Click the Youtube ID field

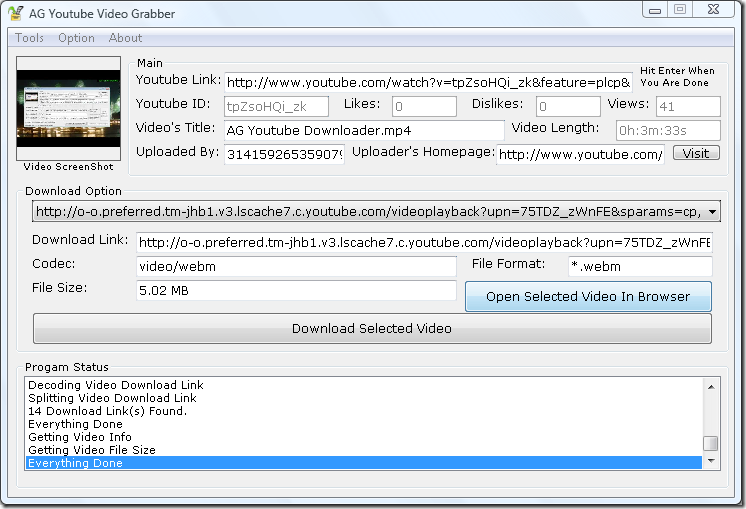276,107
